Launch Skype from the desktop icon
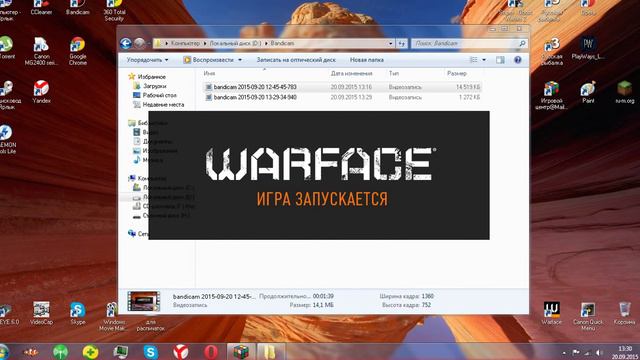This screenshot has width=640, height=360. coord(78,313)
